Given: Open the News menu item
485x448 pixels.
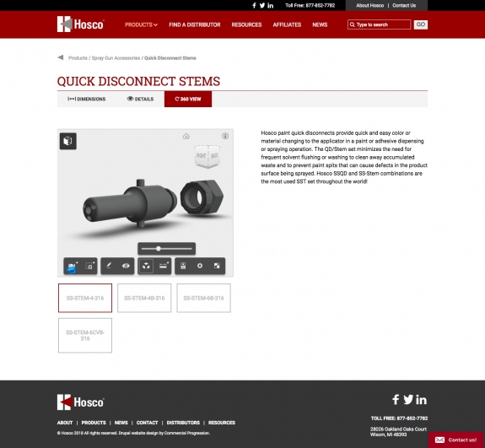Looking at the screenshot, I should click(320, 24).
